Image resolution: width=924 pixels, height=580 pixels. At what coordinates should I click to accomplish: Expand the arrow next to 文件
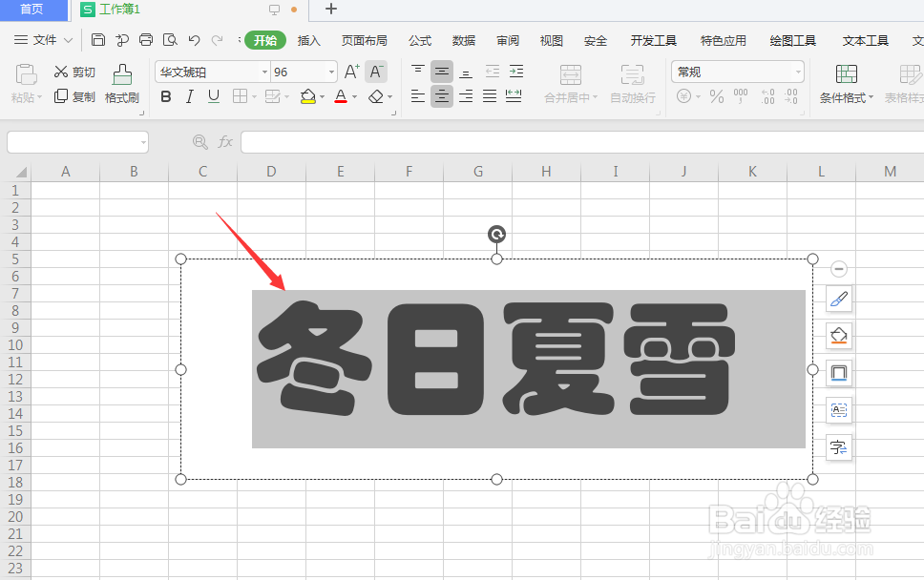point(68,41)
